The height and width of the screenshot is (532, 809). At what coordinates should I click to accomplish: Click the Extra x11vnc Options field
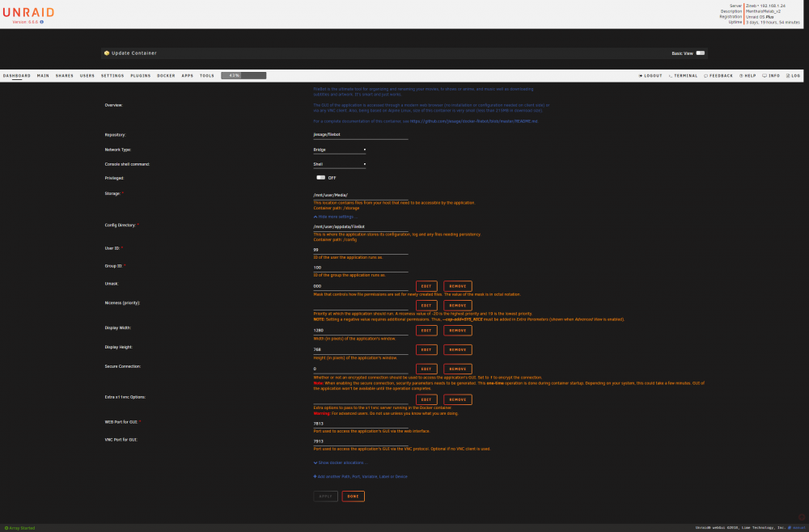point(361,399)
